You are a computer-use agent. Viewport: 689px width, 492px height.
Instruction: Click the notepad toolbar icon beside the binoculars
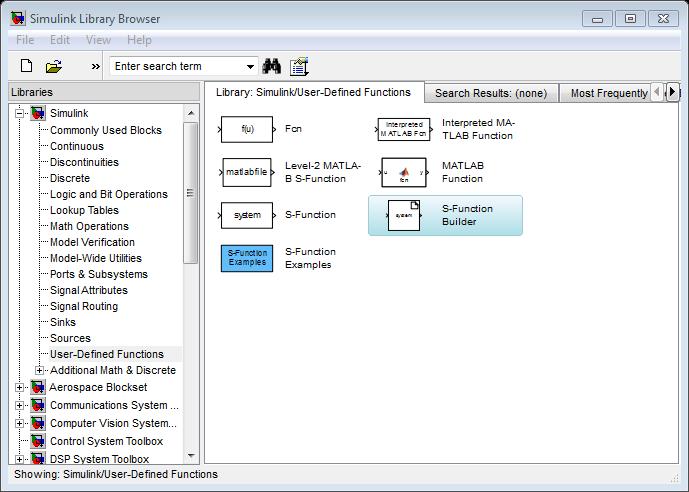tap(299, 66)
